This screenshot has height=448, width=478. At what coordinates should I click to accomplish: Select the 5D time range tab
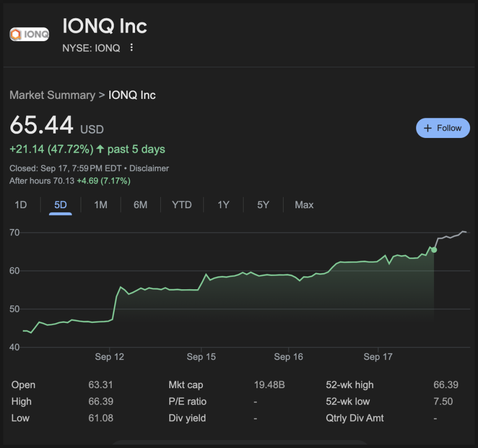tap(60, 205)
